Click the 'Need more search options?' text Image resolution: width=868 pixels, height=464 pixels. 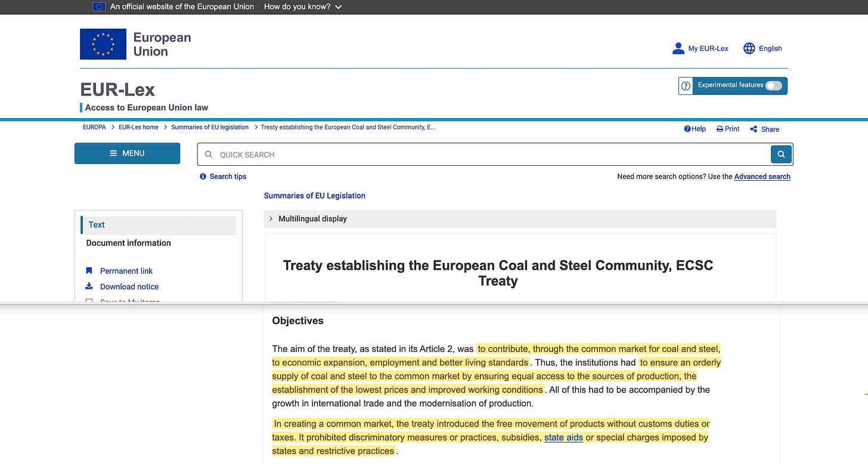click(662, 177)
